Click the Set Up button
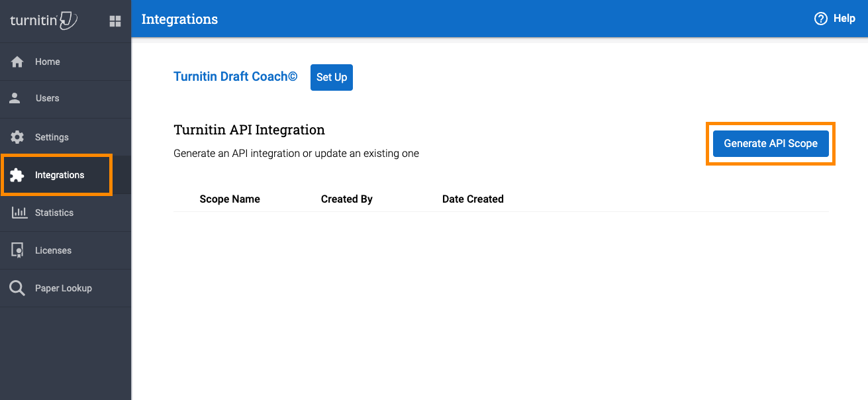This screenshot has width=868, height=400. click(331, 77)
